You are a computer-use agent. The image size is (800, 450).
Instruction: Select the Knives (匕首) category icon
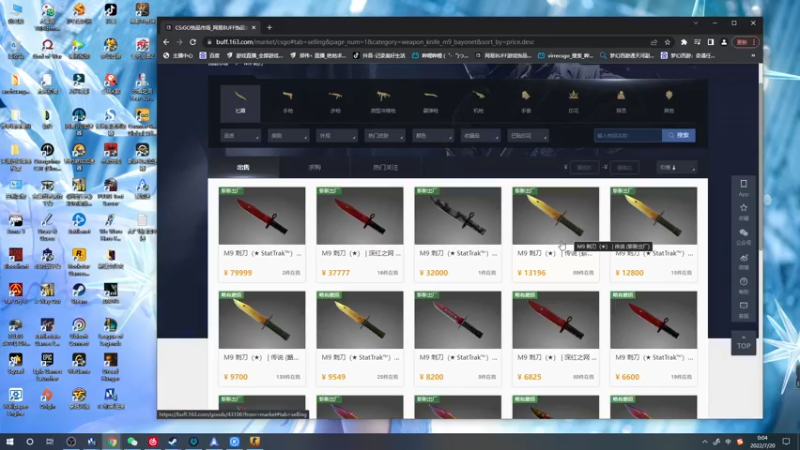[x=240, y=103]
